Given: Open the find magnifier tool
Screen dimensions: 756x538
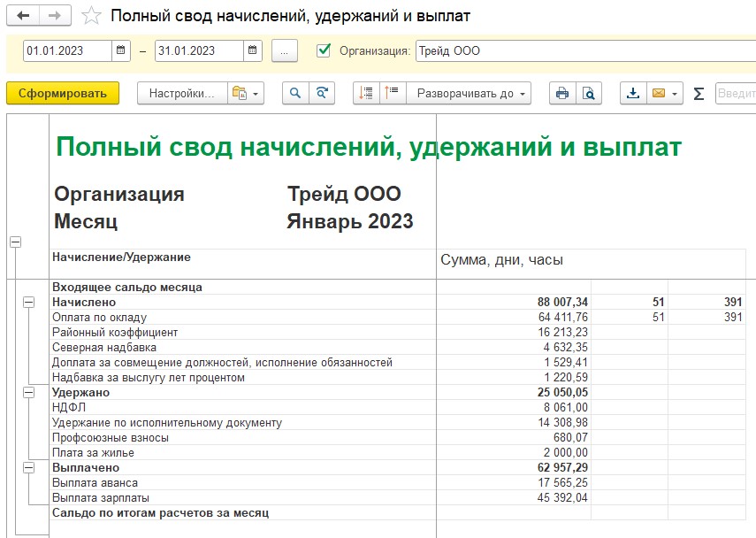Looking at the screenshot, I should [x=295, y=93].
